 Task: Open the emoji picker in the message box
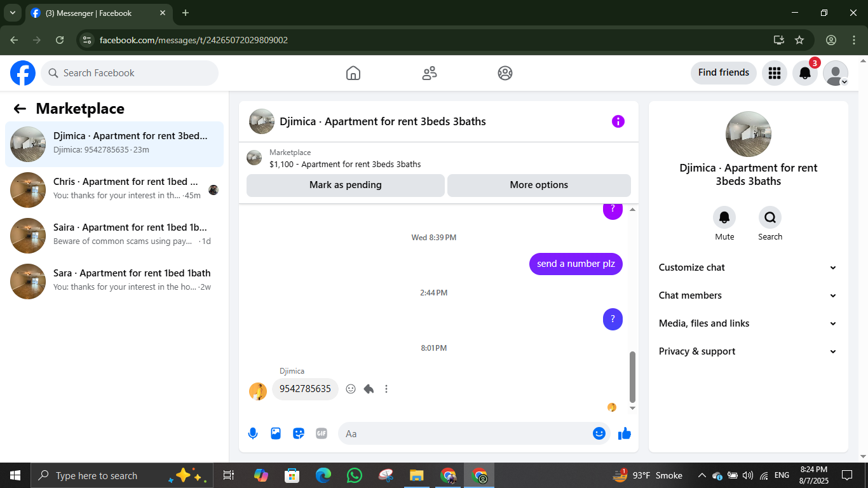599,433
